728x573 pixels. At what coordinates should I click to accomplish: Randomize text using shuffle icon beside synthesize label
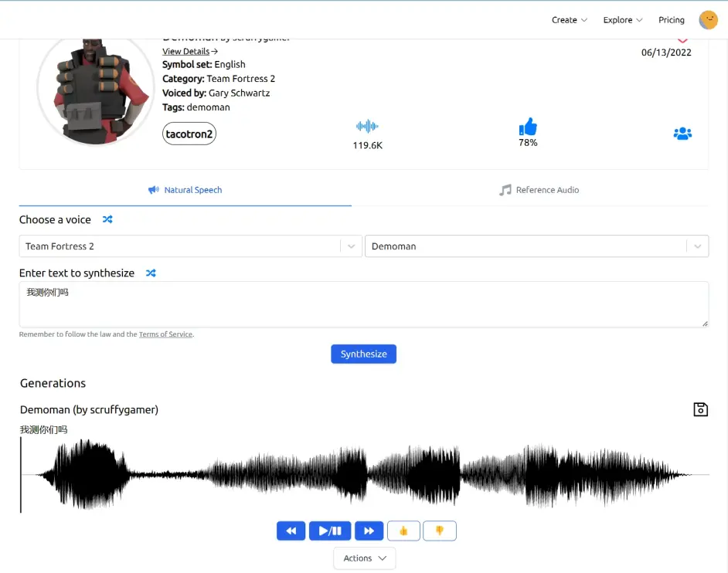point(151,273)
